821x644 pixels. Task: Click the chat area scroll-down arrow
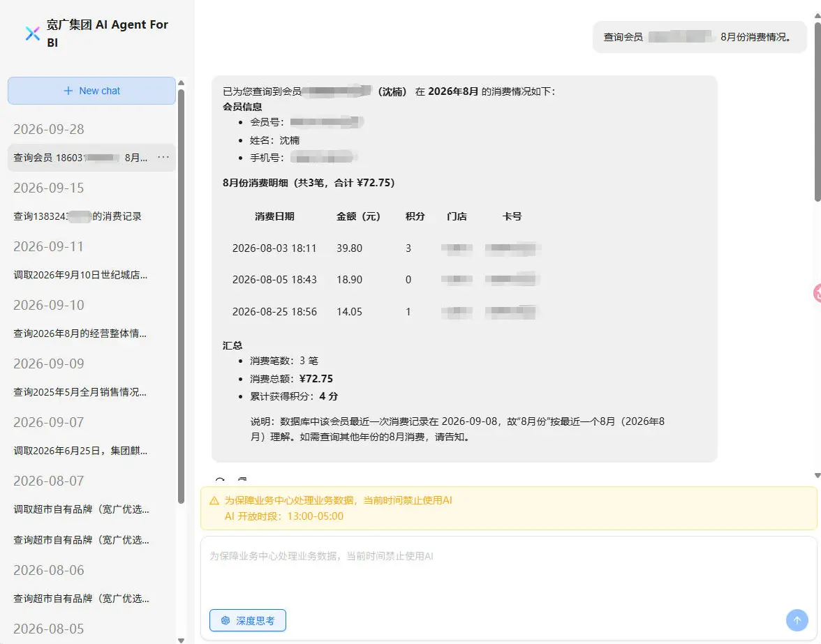(818, 476)
